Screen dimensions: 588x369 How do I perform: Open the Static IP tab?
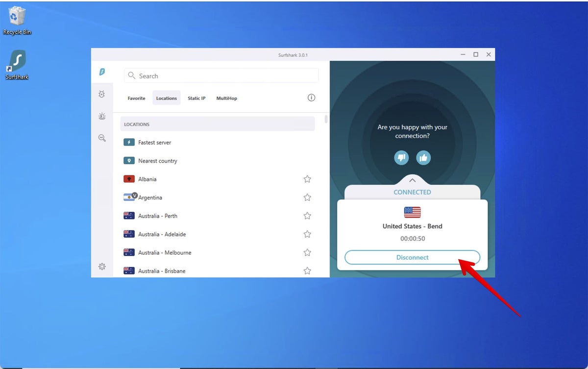[196, 98]
